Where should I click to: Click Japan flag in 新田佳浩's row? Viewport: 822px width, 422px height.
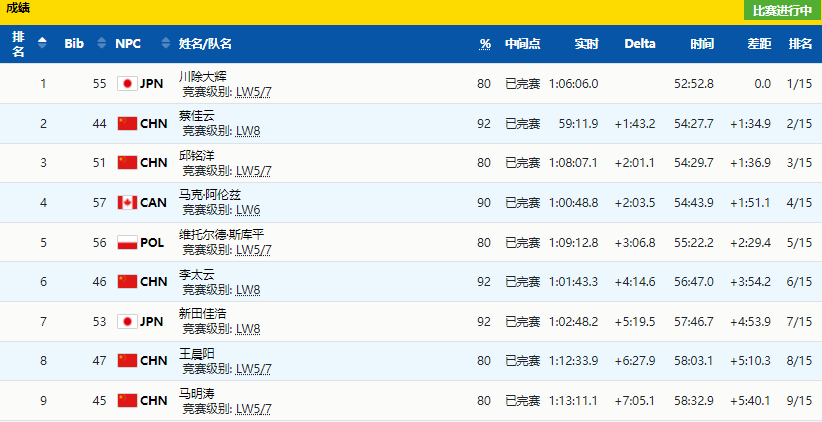(127, 322)
